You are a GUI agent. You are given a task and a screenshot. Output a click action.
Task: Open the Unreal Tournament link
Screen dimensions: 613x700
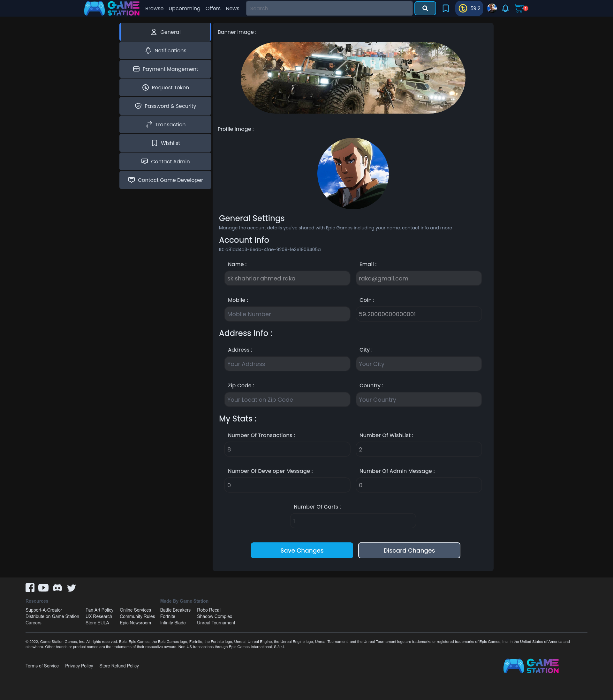click(216, 623)
